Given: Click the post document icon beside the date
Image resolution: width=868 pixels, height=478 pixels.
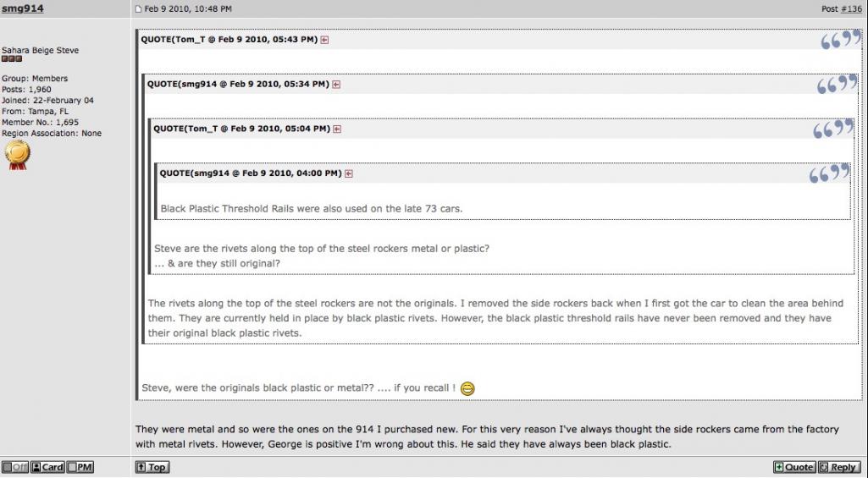Looking at the screenshot, I should tap(138, 8).
